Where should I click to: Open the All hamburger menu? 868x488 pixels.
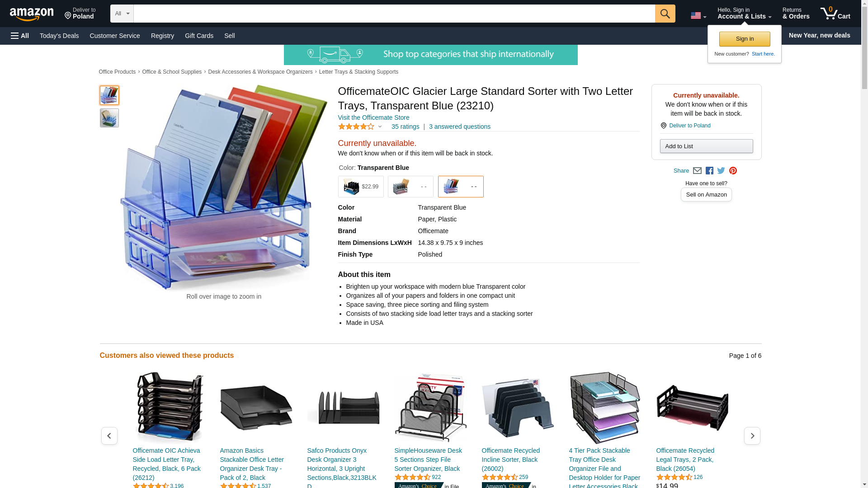click(x=20, y=36)
